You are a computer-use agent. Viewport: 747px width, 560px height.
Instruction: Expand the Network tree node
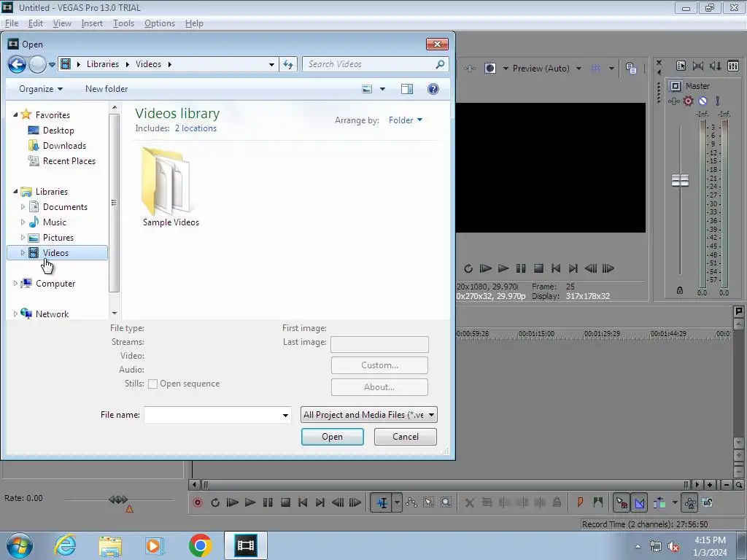(15, 314)
